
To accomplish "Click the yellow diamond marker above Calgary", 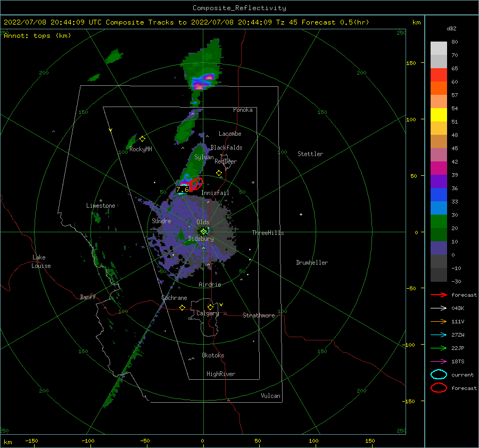I will (210, 307).
